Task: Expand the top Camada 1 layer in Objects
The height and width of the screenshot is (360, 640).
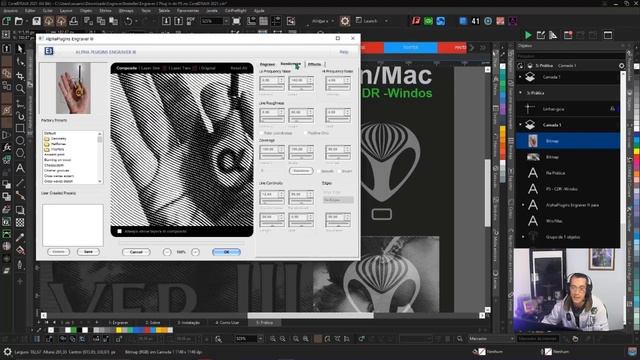Action: coord(520,77)
